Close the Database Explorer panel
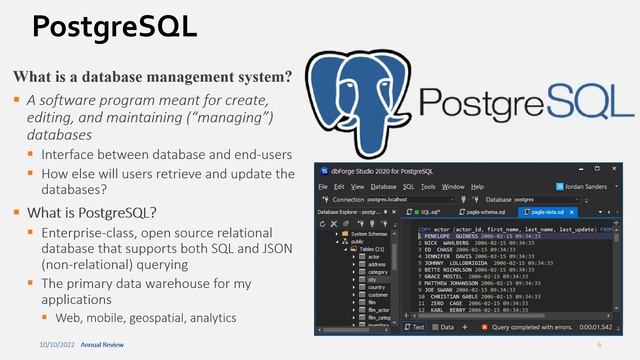 tap(394, 212)
